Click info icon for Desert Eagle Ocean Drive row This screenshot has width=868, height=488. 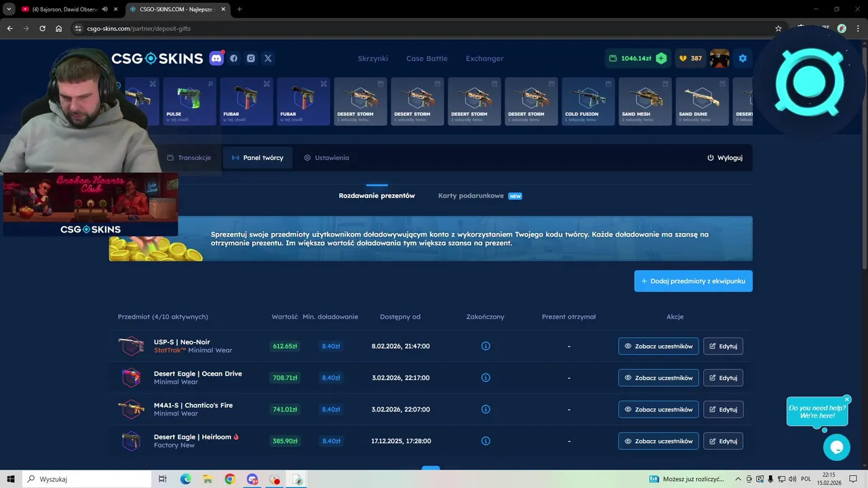486,378
